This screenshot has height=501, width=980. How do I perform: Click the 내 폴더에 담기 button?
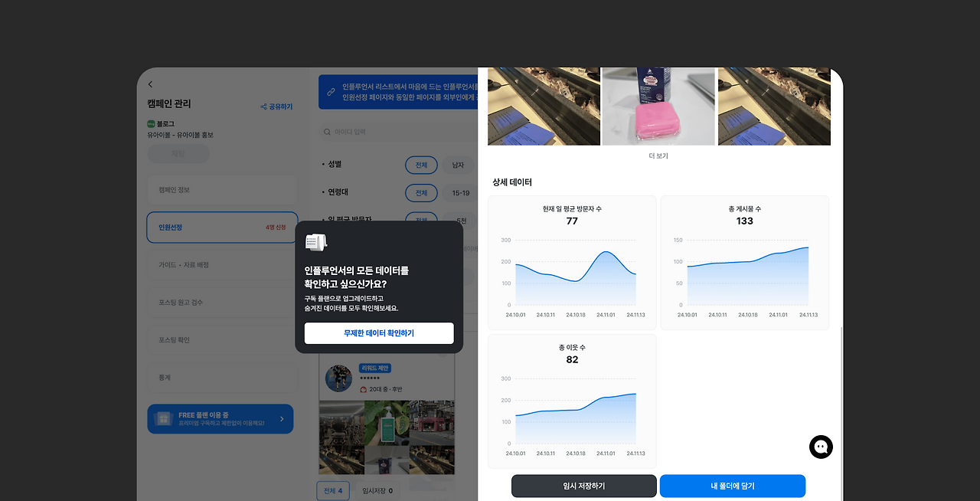point(733,486)
